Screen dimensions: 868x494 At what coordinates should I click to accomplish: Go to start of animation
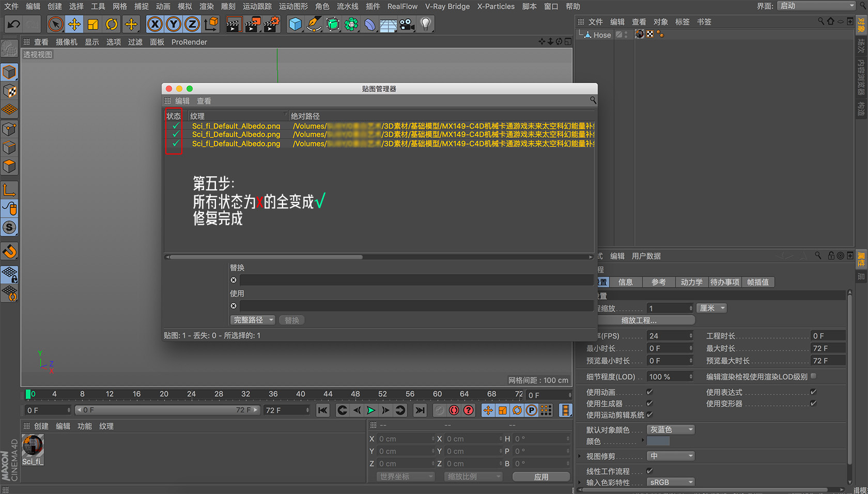pyautogui.click(x=323, y=410)
